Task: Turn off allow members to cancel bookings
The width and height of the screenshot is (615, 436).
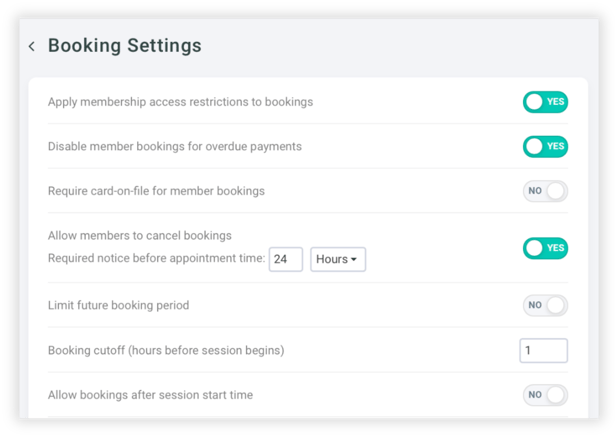Action: (x=545, y=248)
